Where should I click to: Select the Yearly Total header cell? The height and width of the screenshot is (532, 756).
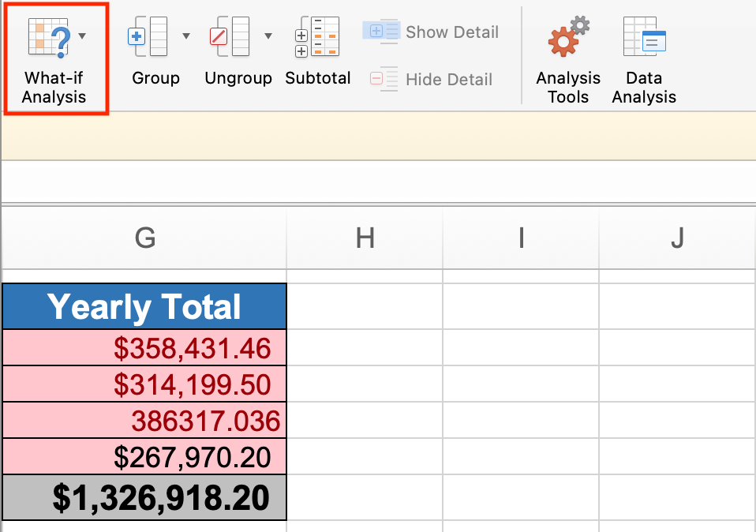144,306
